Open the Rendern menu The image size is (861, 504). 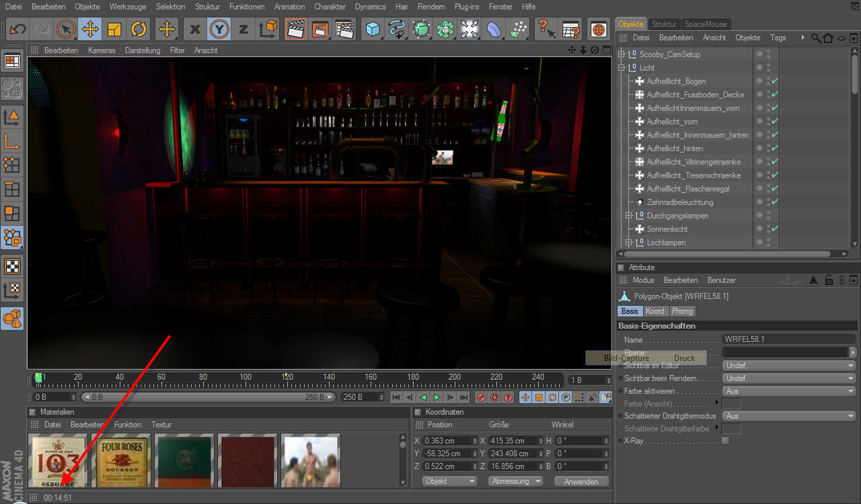tap(431, 7)
